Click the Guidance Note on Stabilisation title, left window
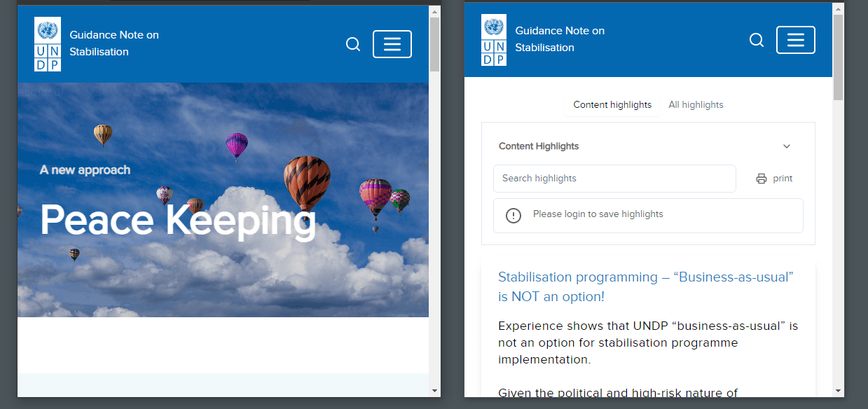The image size is (868, 409). [113, 43]
